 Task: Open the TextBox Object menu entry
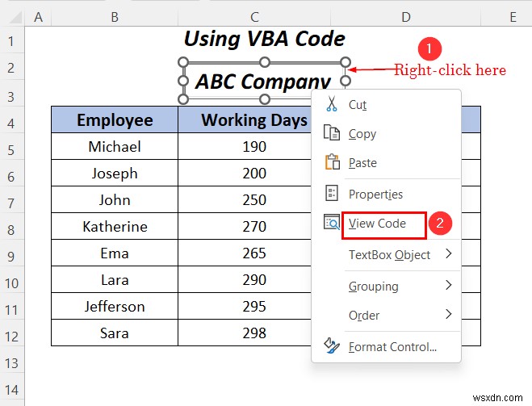click(386, 254)
